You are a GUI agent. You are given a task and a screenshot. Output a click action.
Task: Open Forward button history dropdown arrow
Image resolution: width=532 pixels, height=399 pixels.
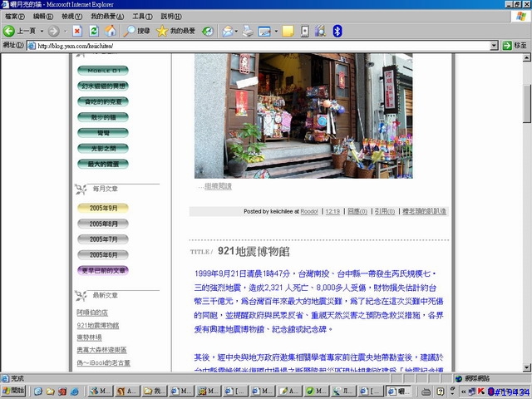pyautogui.click(x=66, y=32)
